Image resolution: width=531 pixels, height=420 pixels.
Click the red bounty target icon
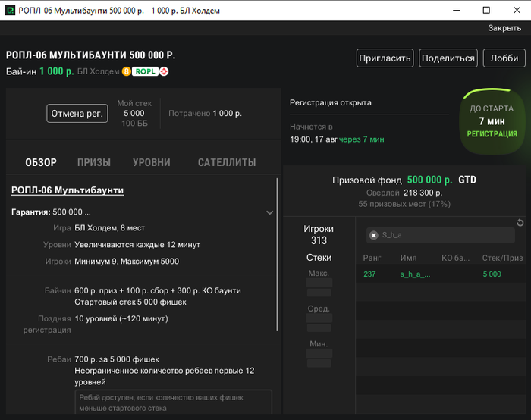tap(164, 71)
